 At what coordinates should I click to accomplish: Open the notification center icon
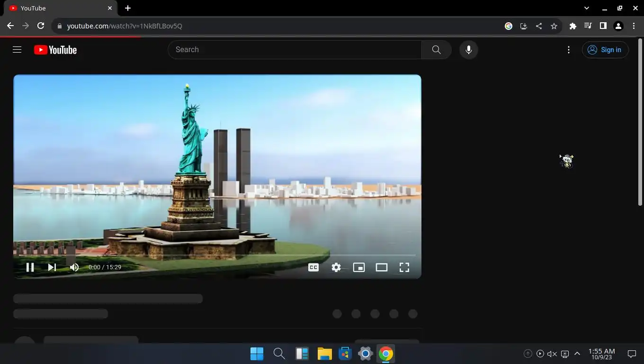[x=632, y=354]
